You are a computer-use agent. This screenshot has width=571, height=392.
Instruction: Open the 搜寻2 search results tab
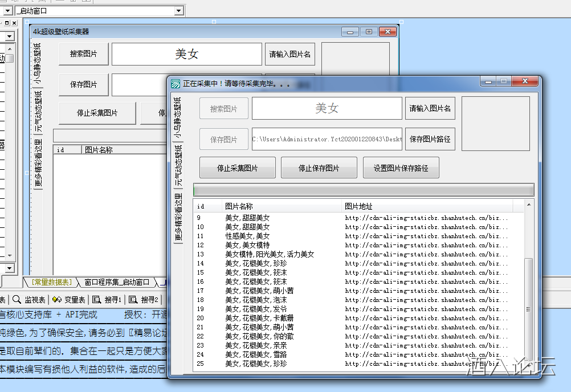[x=144, y=300]
